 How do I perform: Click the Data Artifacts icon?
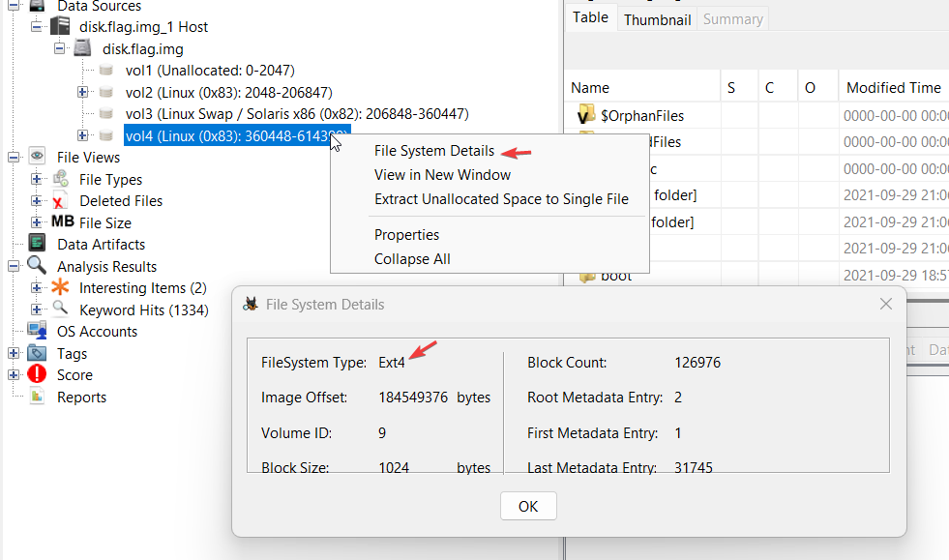click(x=37, y=245)
